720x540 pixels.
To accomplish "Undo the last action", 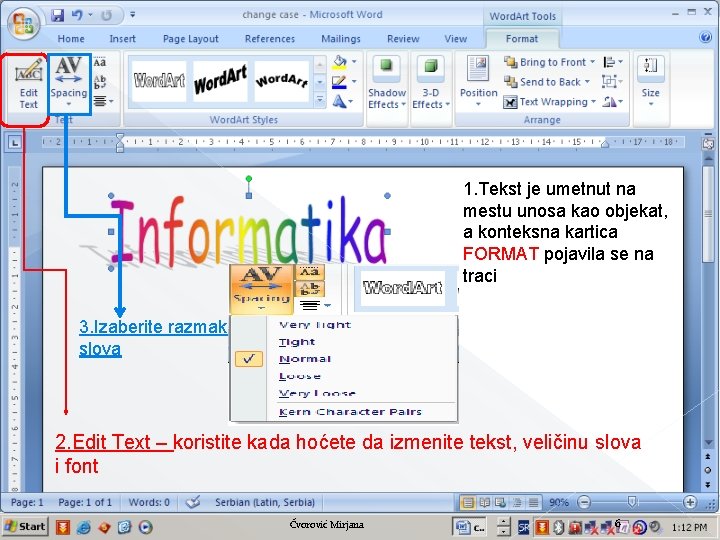I will pos(77,15).
